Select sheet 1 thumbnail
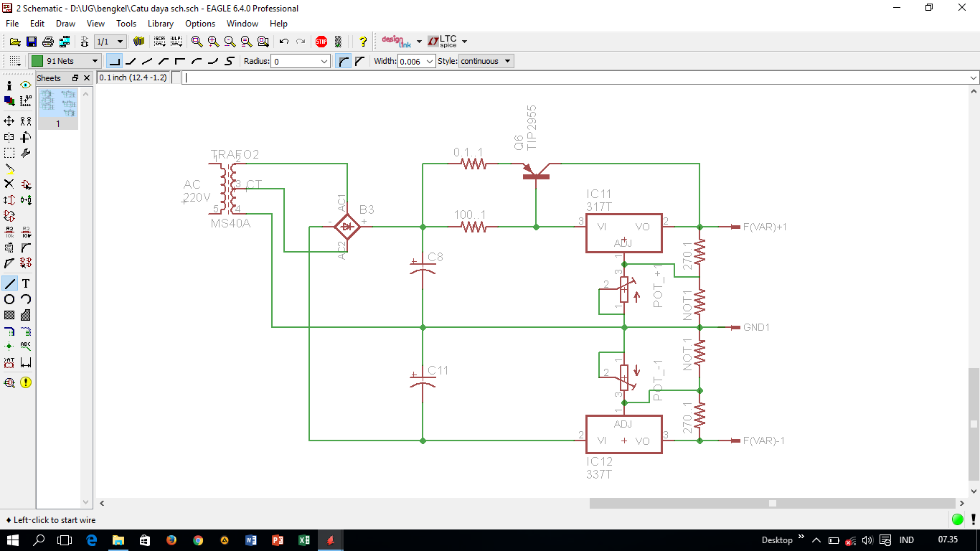The height and width of the screenshot is (551, 980). pos(58,108)
